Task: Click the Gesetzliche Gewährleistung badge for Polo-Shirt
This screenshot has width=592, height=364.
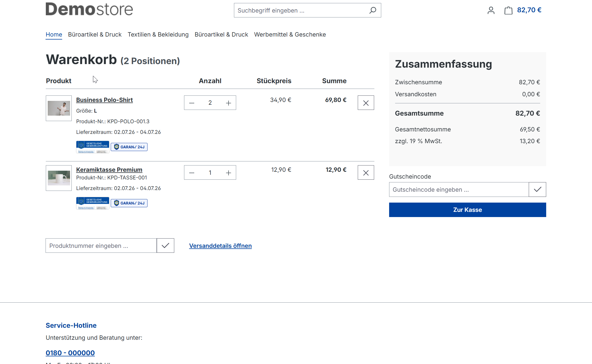Action: click(93, 147)
